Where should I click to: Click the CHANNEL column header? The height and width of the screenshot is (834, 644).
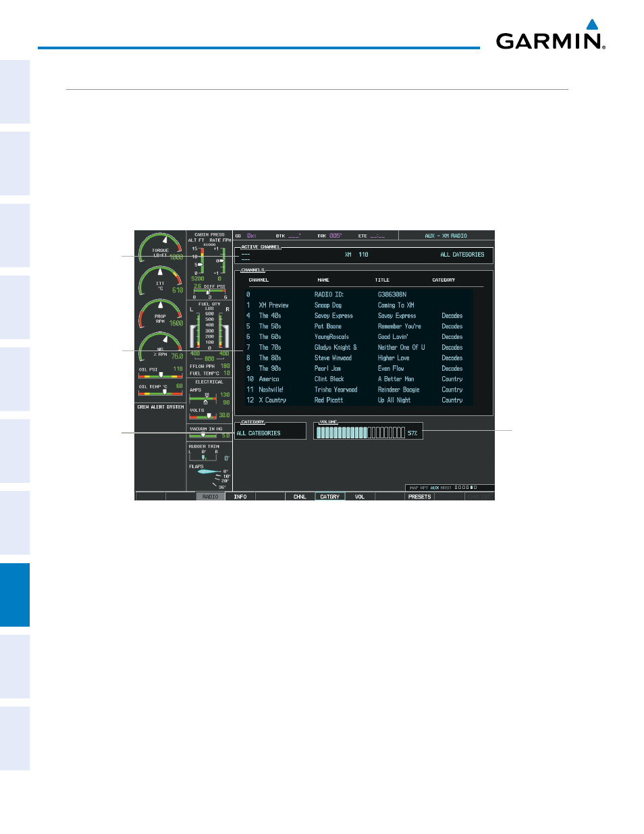[x=259, y=280]
